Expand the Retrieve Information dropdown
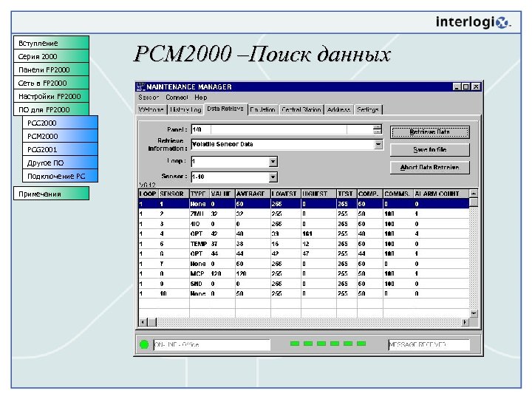The width and height of the screenshot is (532, 399). coord(378,145)
